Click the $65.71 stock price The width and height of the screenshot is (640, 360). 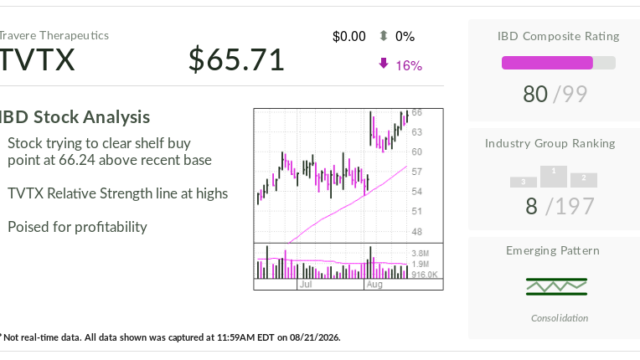click(236, 60)
